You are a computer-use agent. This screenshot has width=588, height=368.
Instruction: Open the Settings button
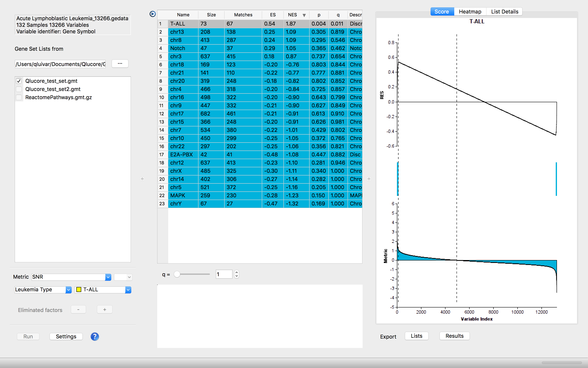point(66,336)
